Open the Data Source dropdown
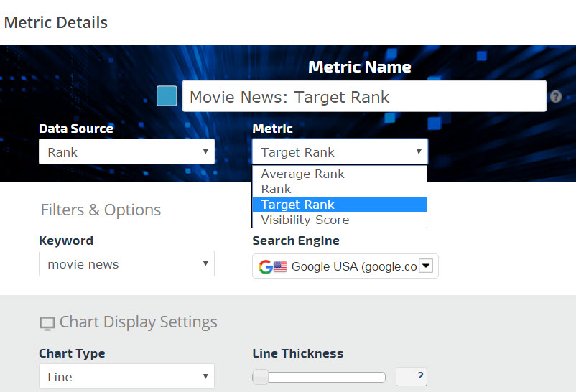Image resolution: width=576 pixels, height=392 pixels. pos(126,151)
